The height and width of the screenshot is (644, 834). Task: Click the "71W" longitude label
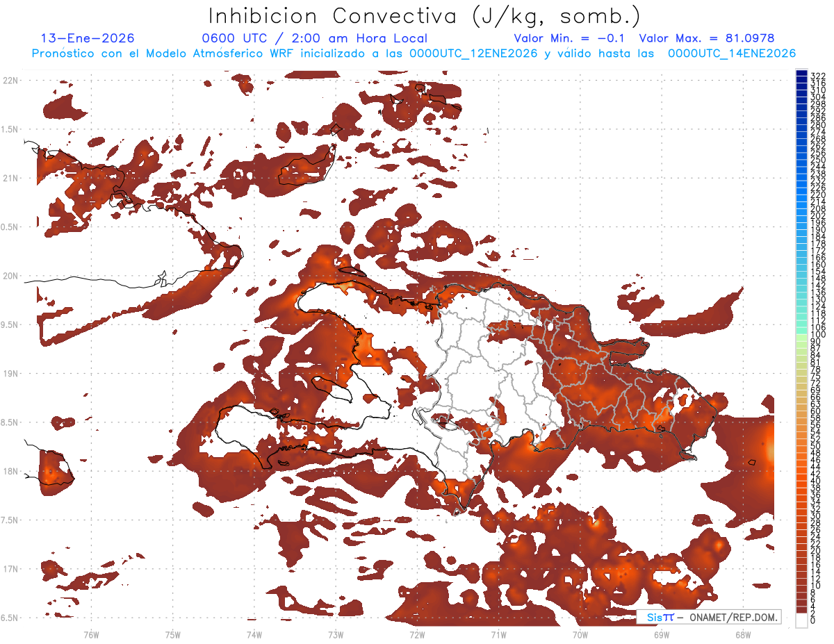coord(498,634)
